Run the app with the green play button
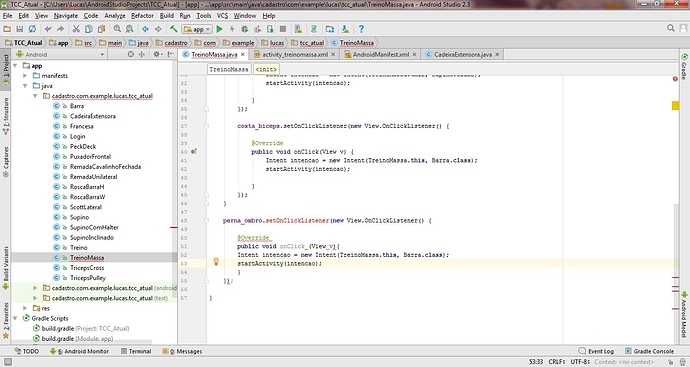Screen dimensions: 690x367 click(x=220, y=29)
